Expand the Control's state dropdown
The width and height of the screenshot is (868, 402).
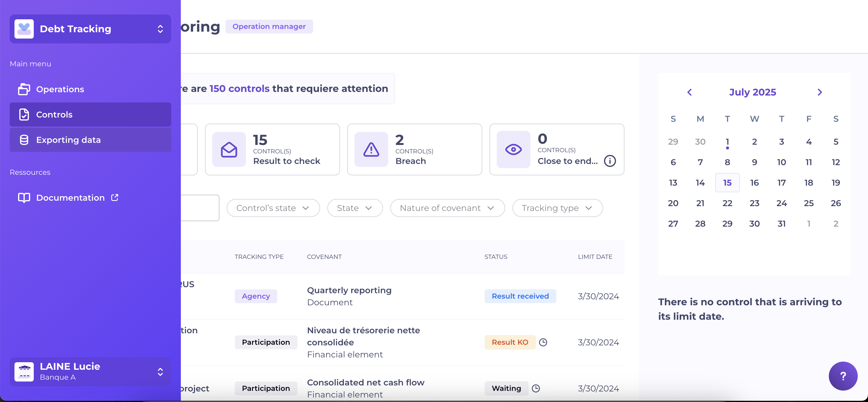(273, 208)
